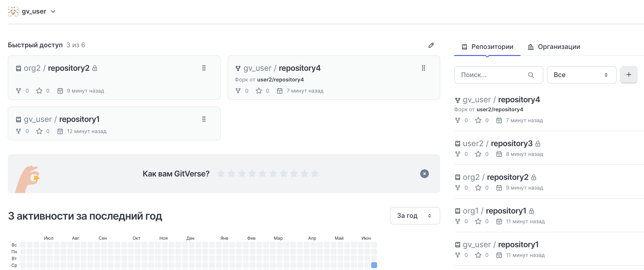Screen dimensions: 644x270
Task: Click drag handle on gv_user/repository1 card
Action: (x=204, y=119)
